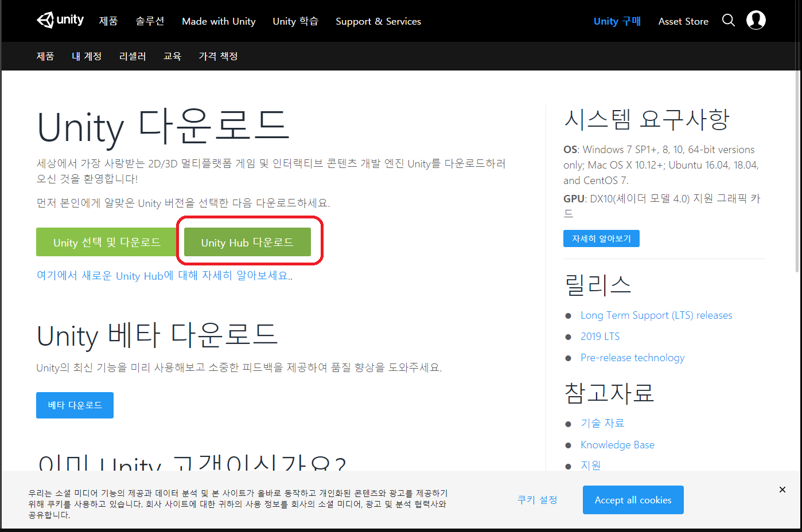
Task: Select 제품 in the sub navigation
Action: 45,56
